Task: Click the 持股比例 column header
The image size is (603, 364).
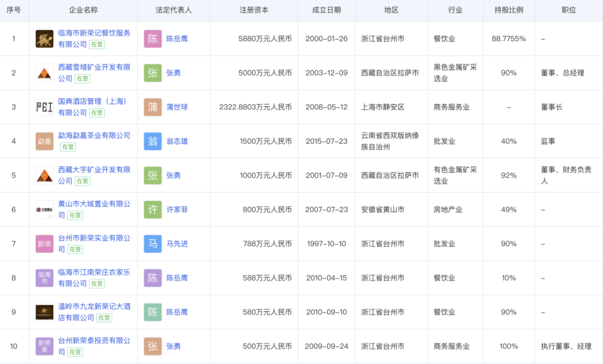Action: 508,10
